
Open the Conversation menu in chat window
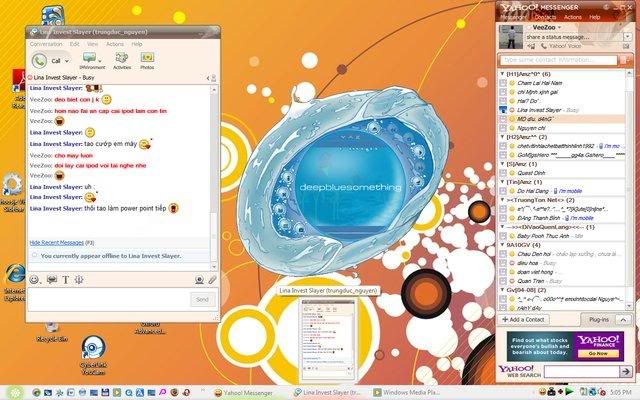pyautogui.click(x=46, y=44)
